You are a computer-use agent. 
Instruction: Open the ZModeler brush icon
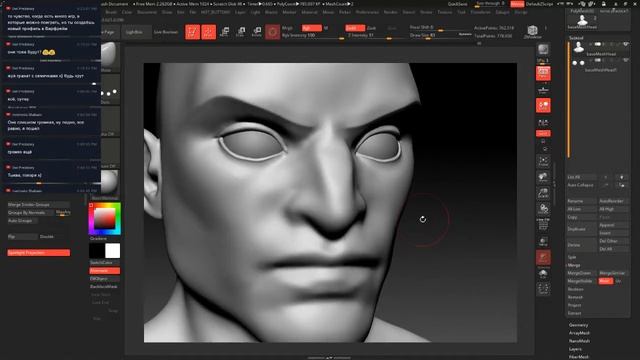tap(532, 31)
